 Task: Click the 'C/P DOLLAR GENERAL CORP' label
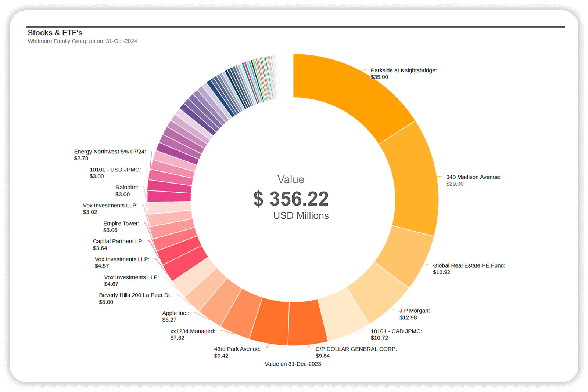[356, 349]
